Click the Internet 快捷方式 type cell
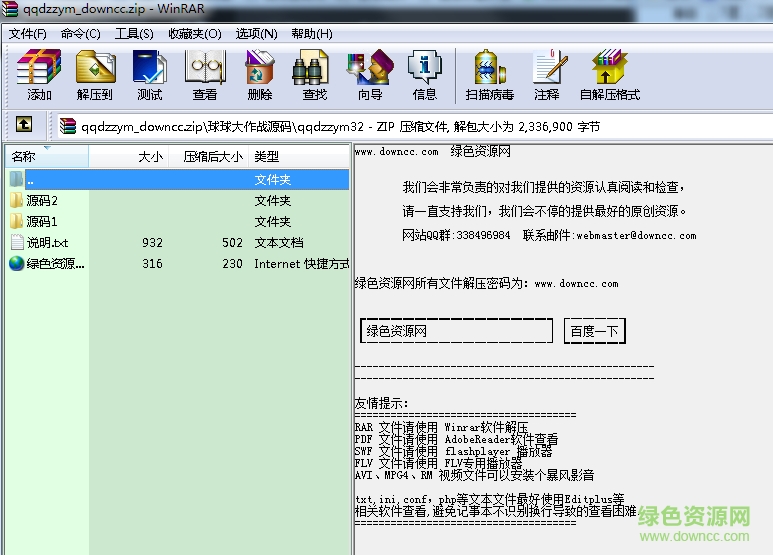The image size is (773, 555). [x=302, y=264]
